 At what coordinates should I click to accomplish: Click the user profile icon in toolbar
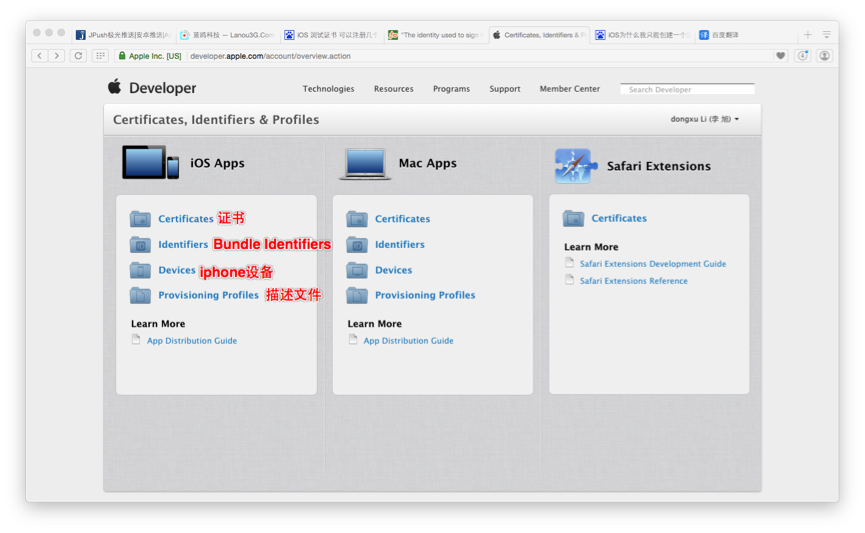click(825, 56)
